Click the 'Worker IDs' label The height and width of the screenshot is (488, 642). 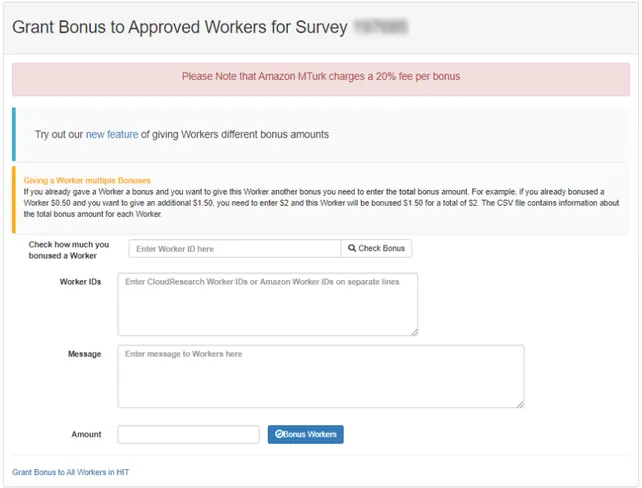(80, 282)
